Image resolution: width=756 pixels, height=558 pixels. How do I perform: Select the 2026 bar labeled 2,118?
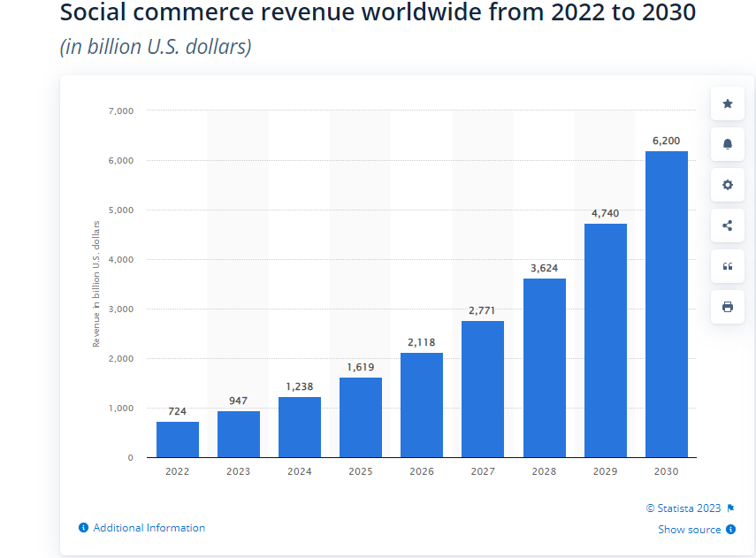(422, 405)
